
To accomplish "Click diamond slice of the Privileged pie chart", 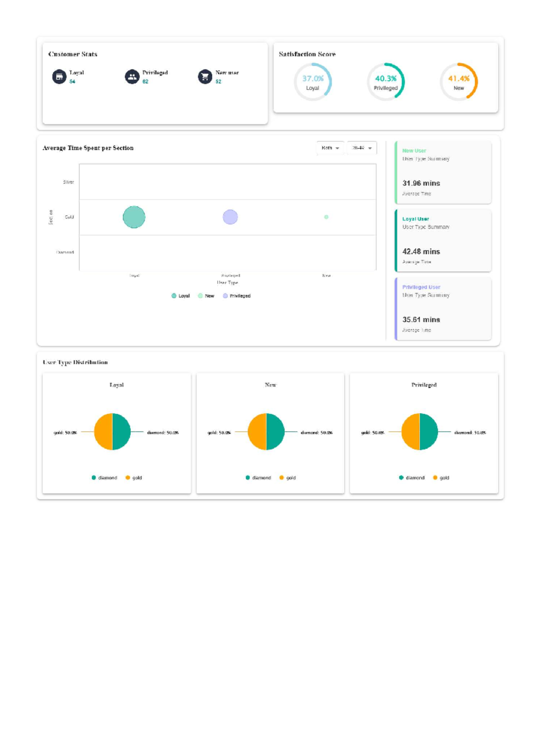I will point(429,431).
